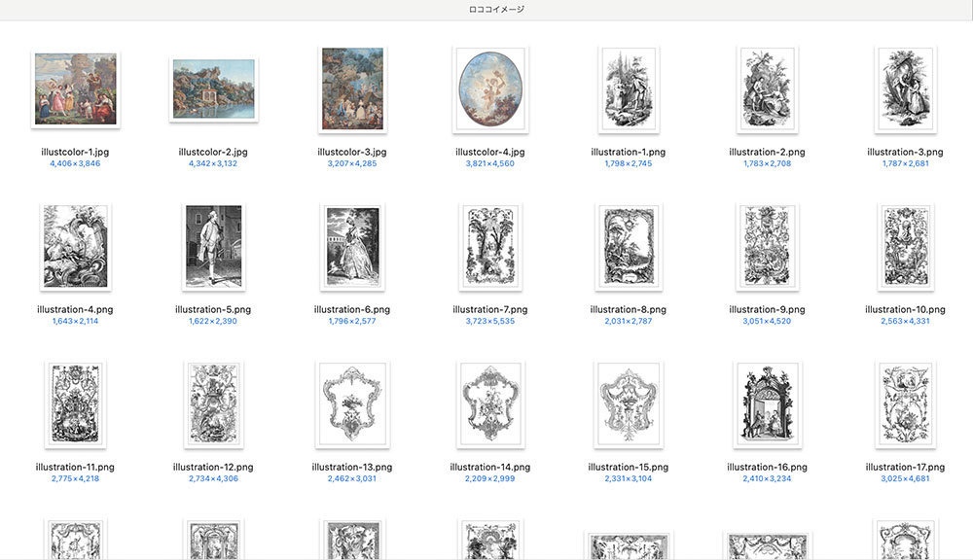The image size is (973, 560).
Task: Select the illustcolor-1.jpg thumbnail
Action: 75,89
